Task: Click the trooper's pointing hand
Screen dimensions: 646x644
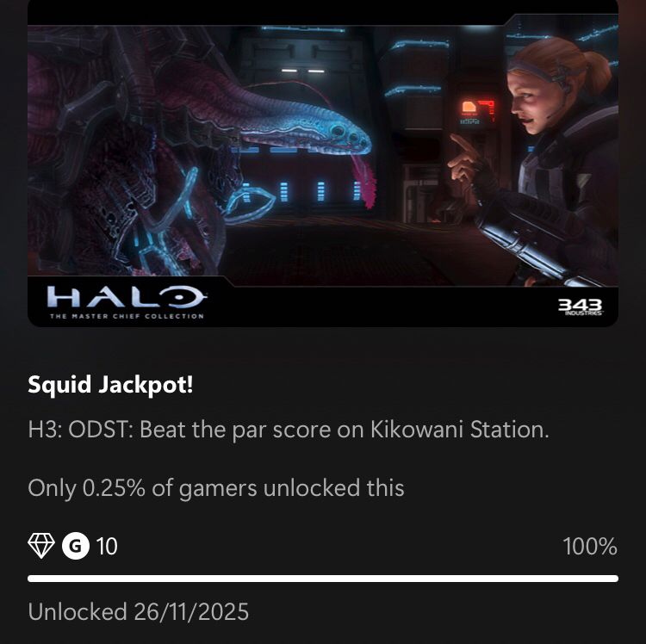Action: click(x=468, y=158)
